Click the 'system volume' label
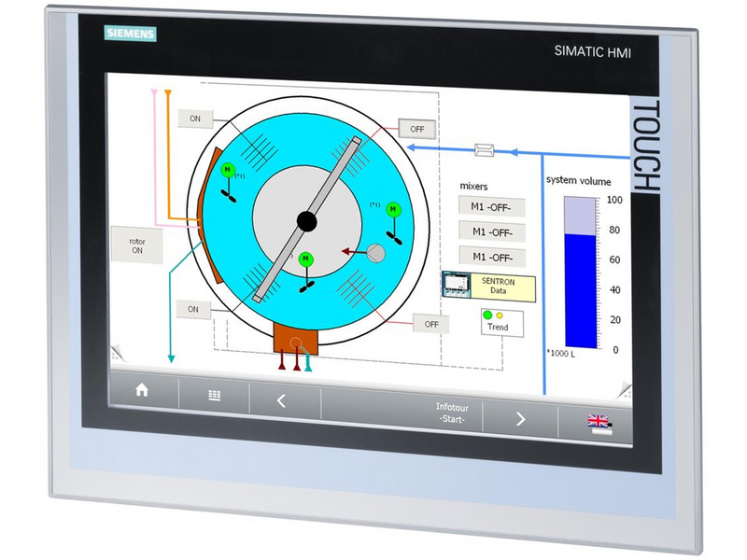 coord(578,180)
